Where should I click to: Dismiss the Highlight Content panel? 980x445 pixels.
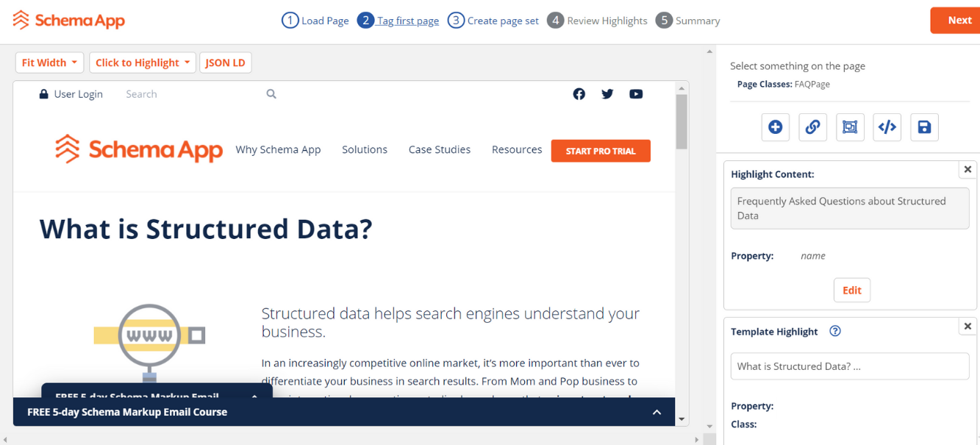pyautogui.click(x=968, y=169)
